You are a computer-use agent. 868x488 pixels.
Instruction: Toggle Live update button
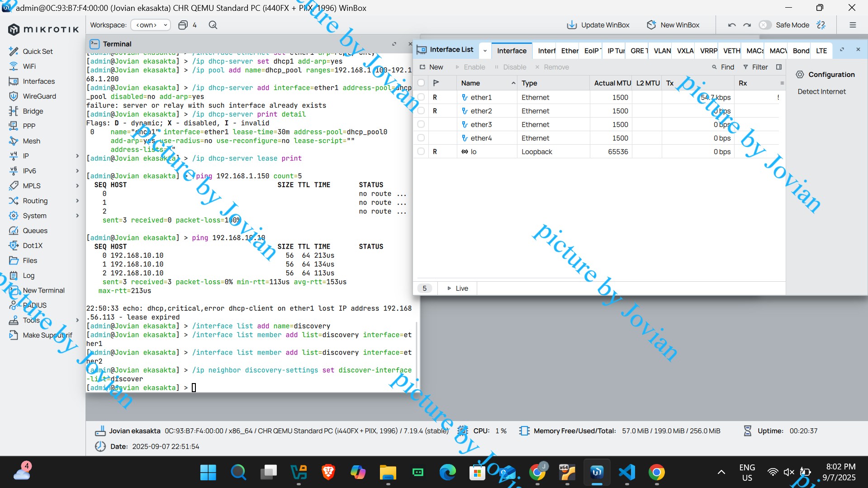[x=457, y=289]
